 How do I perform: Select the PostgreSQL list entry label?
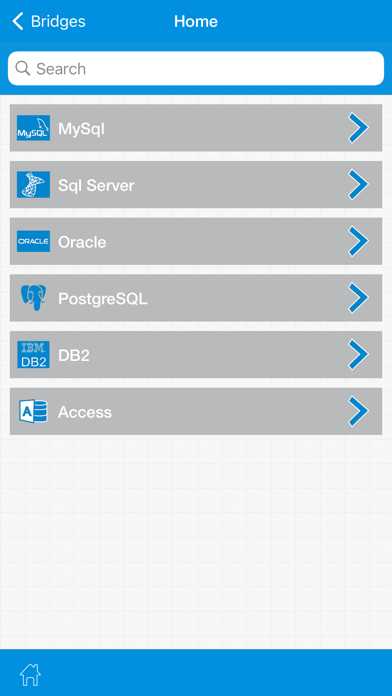pyautogui.click(x=103, y=299)
